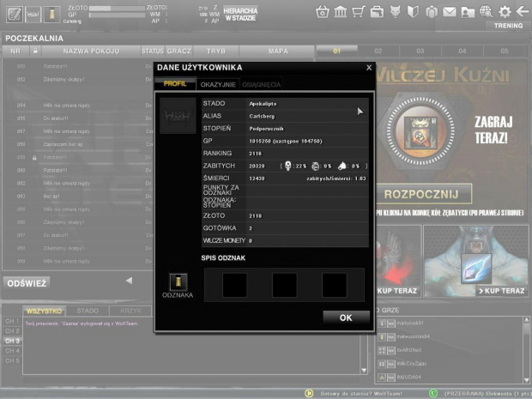Click the profile avatar thumbnail
This screenshot has height=399, width=532.
[x=178, y=116]
